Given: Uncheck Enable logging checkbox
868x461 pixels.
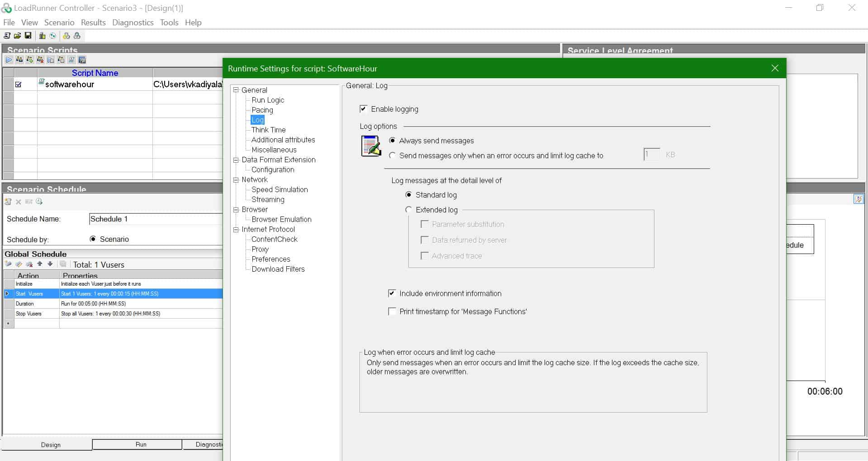Looking at the screenshot, I should click(363, 109).
